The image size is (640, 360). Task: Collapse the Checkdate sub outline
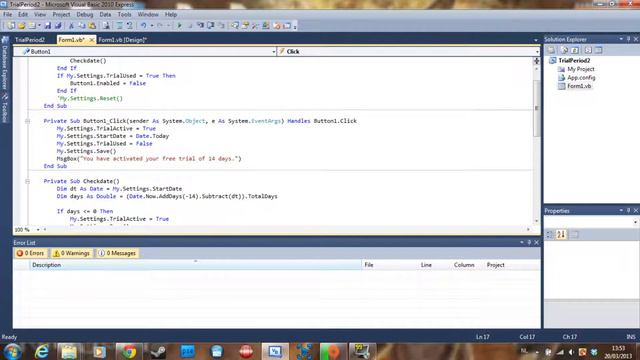(27, 181)
